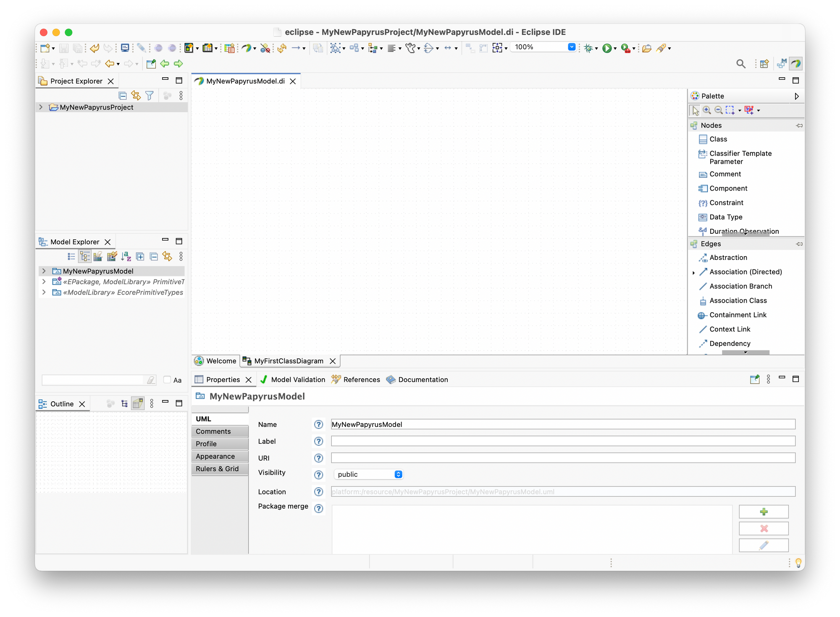Select the Abstraction edge in palette
Screen dimensions: 840x617
pyautogui.click(x=723, y=258)
